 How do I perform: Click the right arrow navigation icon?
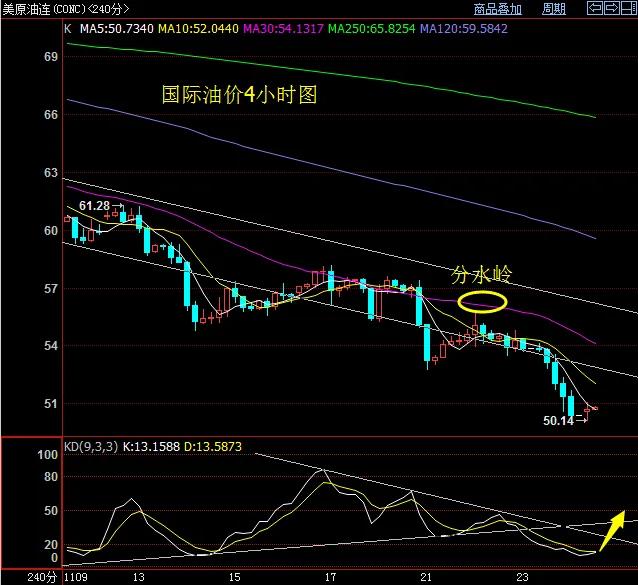(x=611, y=8)
